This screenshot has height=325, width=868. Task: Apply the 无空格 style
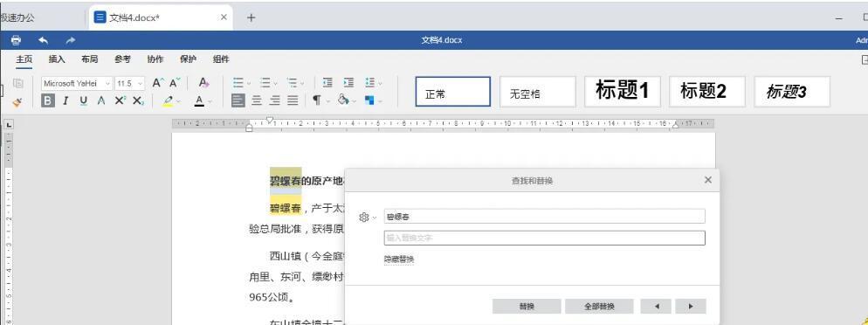pyautogui.click(x=538, y=92)
